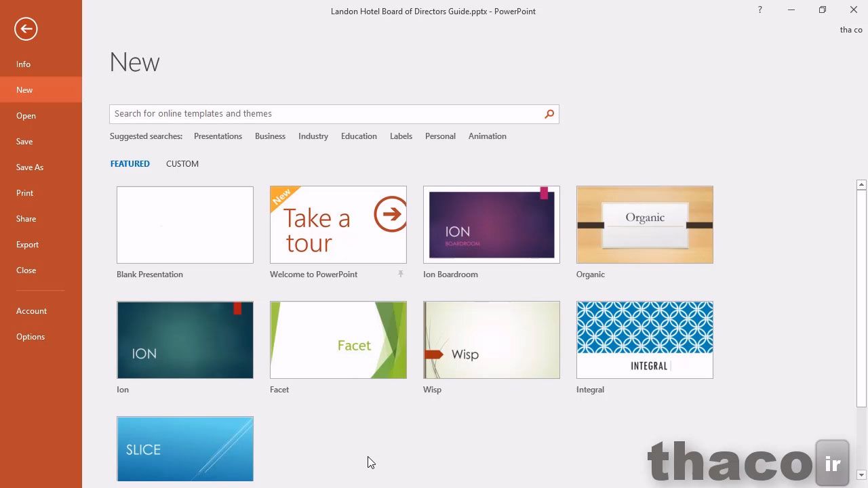Click the template list scroll-up arrow
Viewport: 868px width, 488px height.
coord(861,184)
